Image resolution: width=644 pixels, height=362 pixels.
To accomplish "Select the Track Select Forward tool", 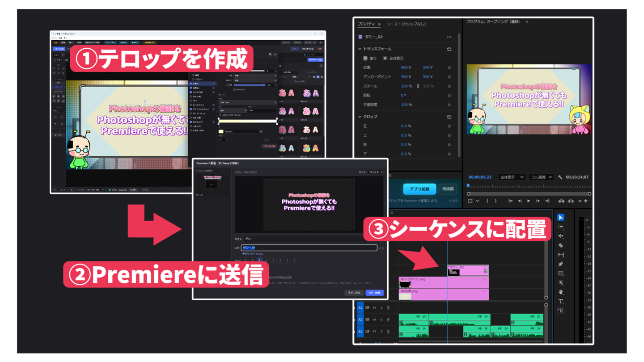I will click(561, 227).
